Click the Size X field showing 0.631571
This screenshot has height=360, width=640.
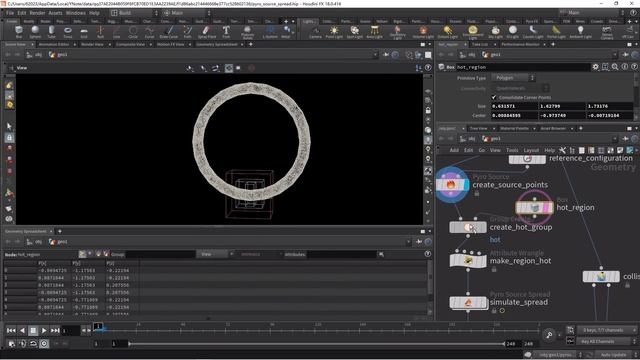point(514,106)
